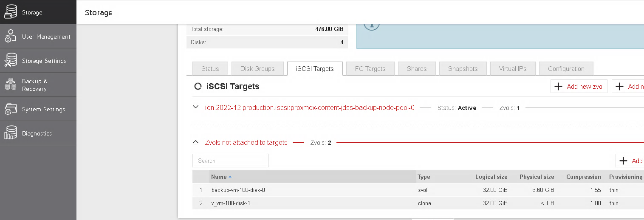
Task: Sort table by Name column arrow
Action: point(230,177)
